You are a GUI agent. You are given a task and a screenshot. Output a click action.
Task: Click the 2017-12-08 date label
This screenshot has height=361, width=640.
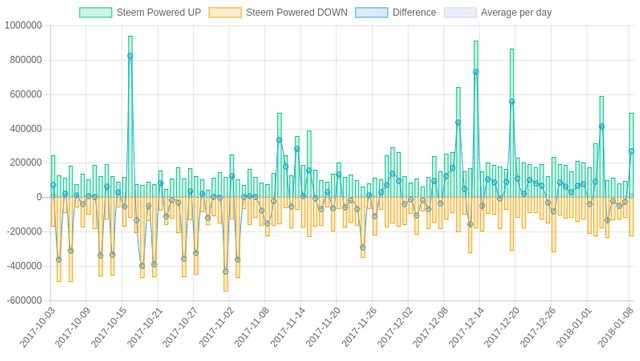click(430, 328)
